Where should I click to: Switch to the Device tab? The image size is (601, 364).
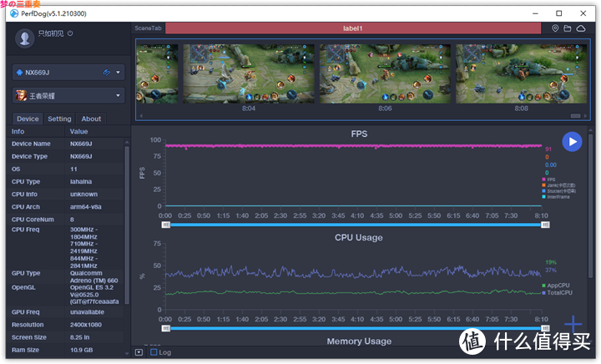[x=28, y=119]
